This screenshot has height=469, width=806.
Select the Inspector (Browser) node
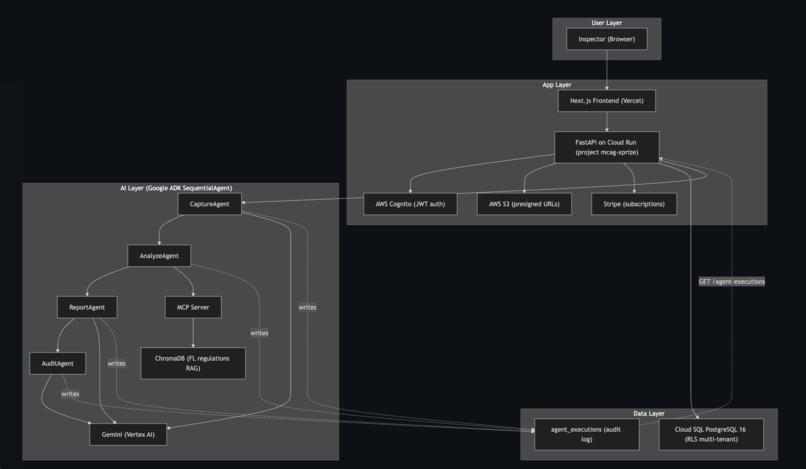click(x=607, y=39)
